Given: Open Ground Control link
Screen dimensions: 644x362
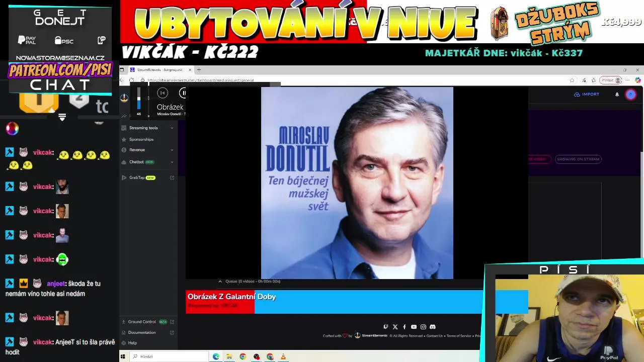Looking at the screenshot, I should click(x=142, y=322).
